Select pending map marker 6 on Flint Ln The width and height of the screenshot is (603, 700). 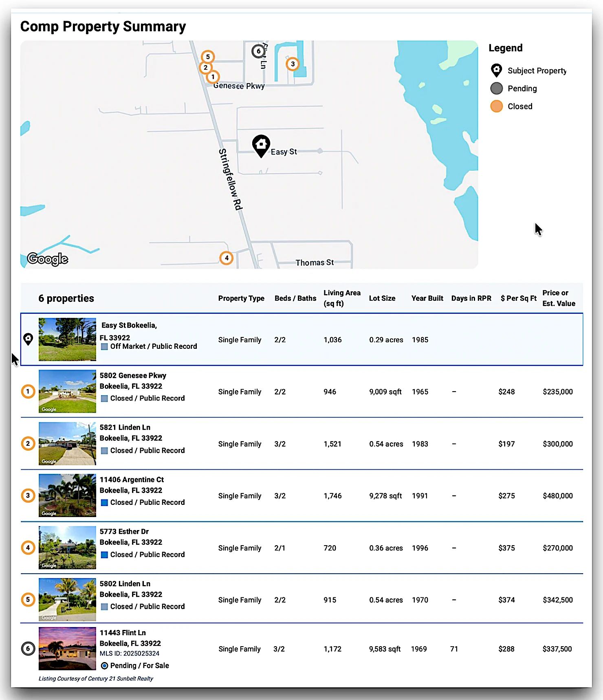[x=258, y=51]
